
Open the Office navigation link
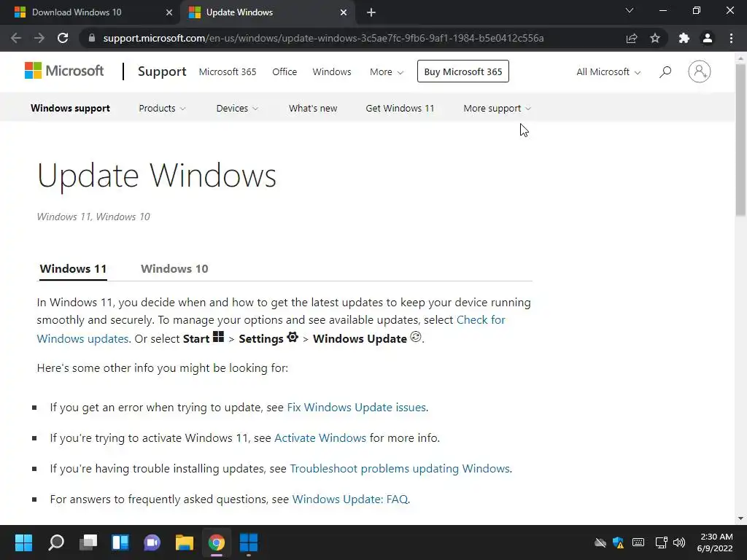point(285,72)
